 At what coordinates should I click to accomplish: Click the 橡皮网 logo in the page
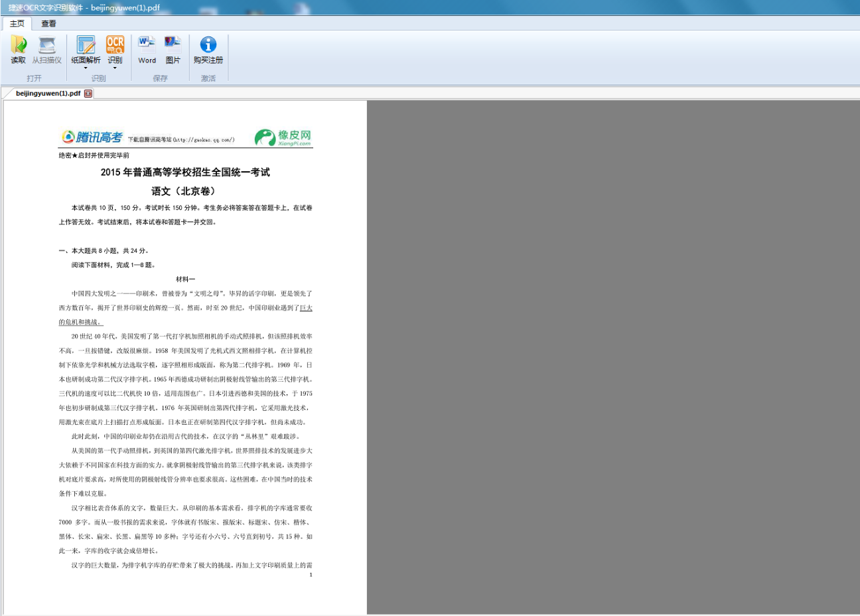pos(283,137)
